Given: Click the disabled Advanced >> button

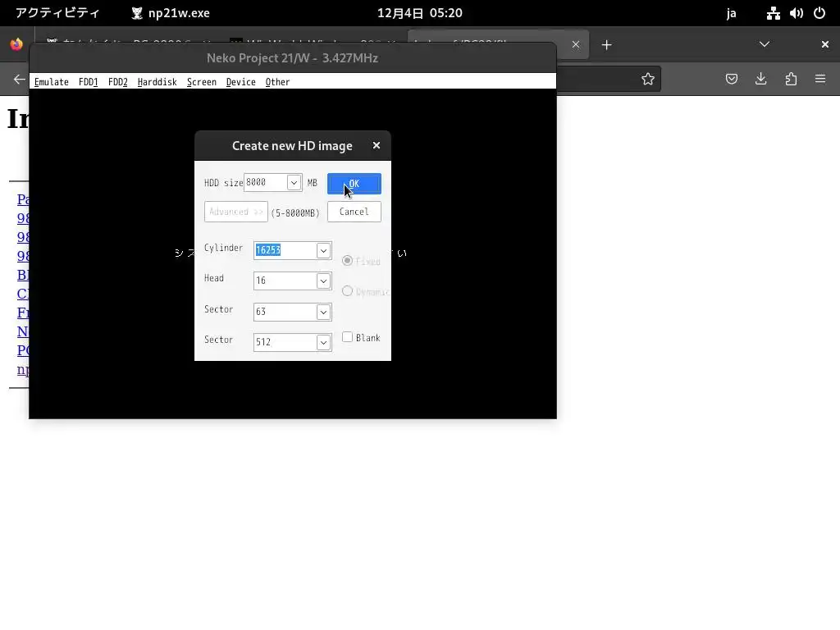Looking at the screenshot, I should [x=235, y=212].
